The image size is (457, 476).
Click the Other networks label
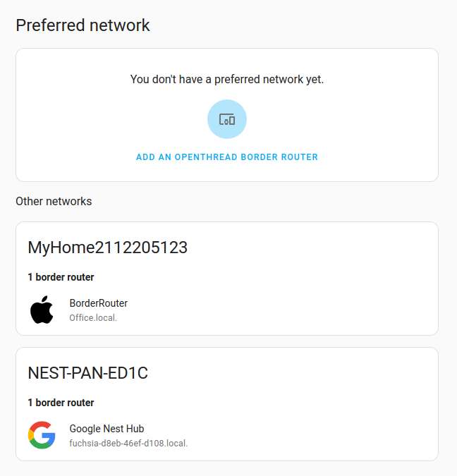click(54, 202)
